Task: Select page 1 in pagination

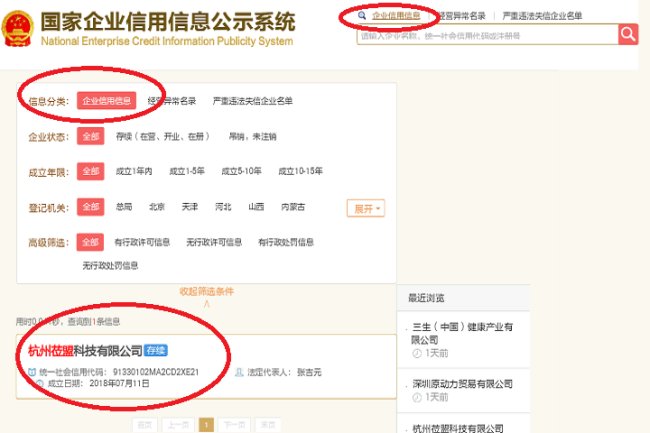Action: 206,425
